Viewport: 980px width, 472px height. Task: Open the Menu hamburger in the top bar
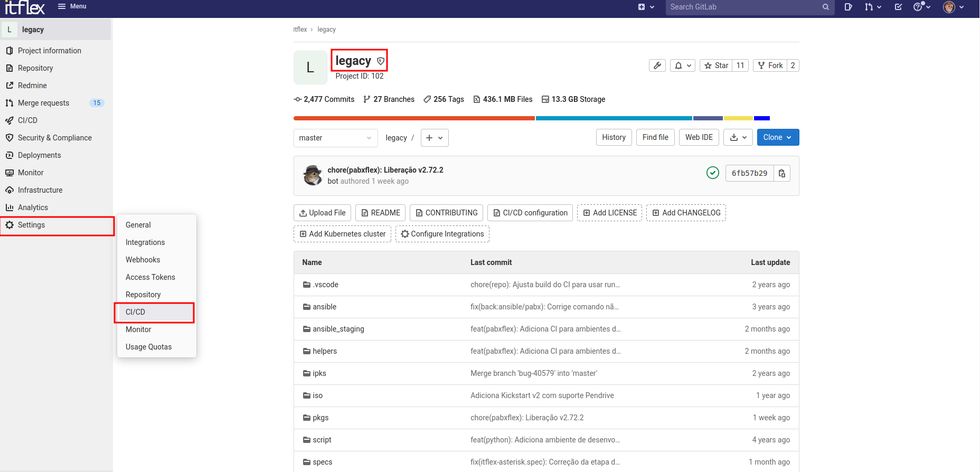coord(72,6)
